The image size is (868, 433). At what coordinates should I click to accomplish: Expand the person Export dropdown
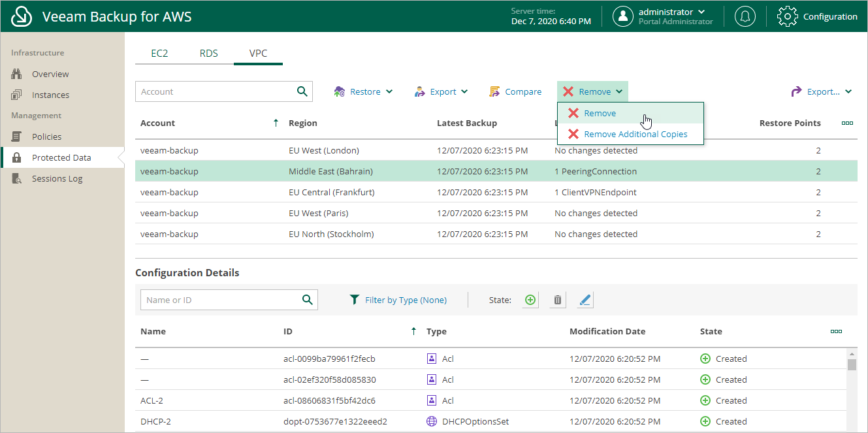441,91
